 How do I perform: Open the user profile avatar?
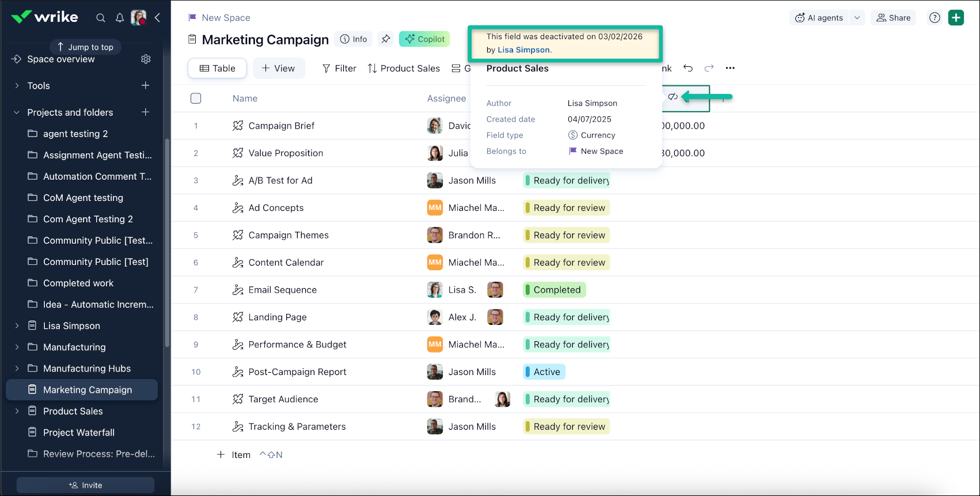tap(139, 18)
